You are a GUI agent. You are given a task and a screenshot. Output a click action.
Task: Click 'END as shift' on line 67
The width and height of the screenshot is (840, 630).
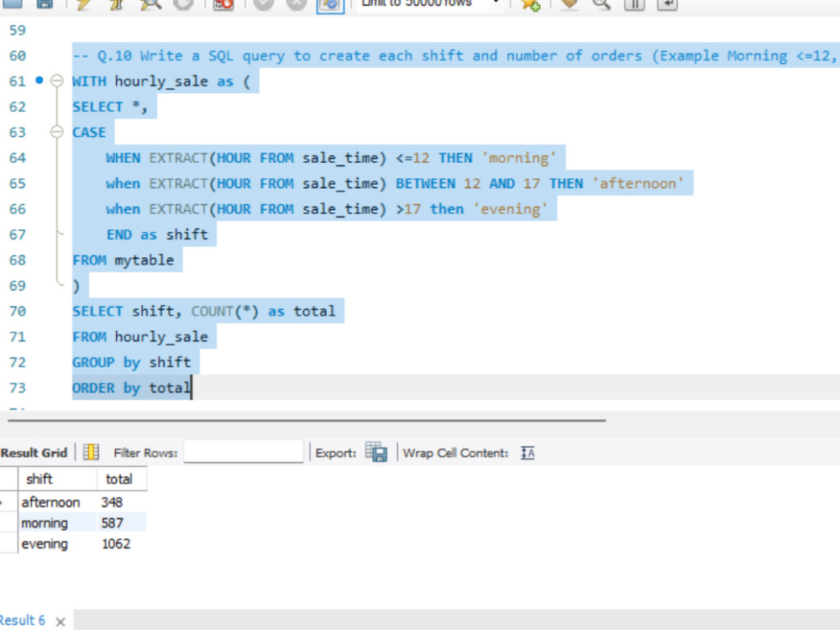(x=157, y=234)
